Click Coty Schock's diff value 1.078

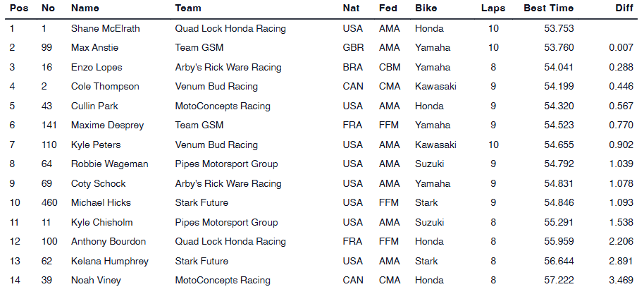point(619,184)
